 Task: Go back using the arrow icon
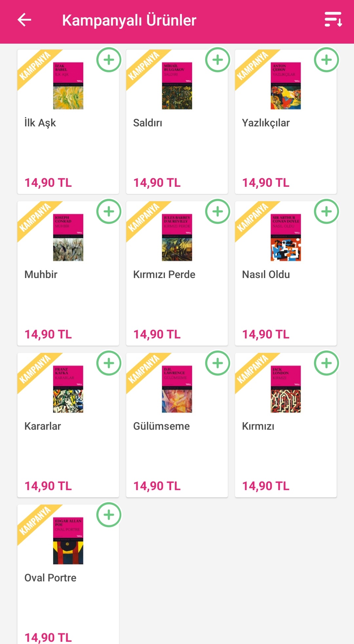[x=25, y=20]
